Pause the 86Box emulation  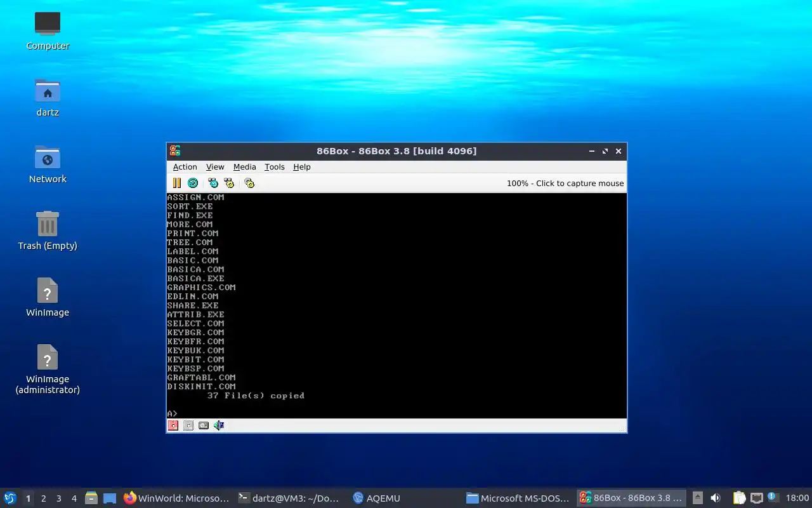(x=177, y=183)
